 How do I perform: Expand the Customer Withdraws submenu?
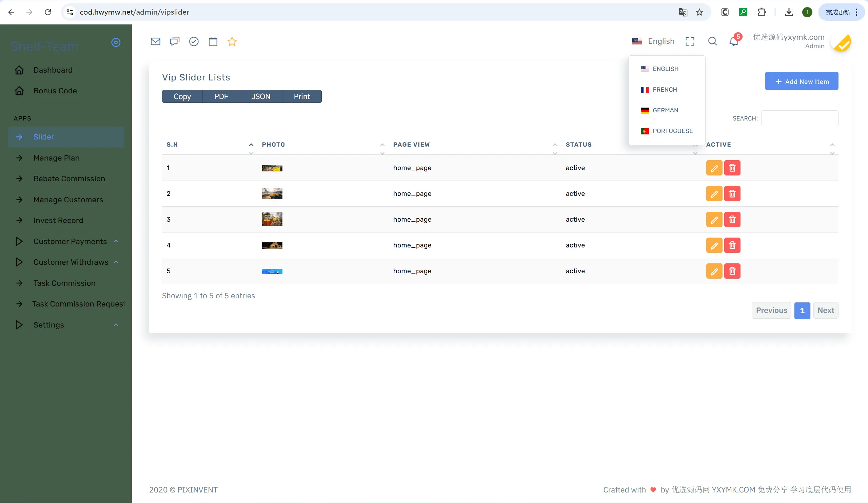pyautogui.click(x=71, y=262)
